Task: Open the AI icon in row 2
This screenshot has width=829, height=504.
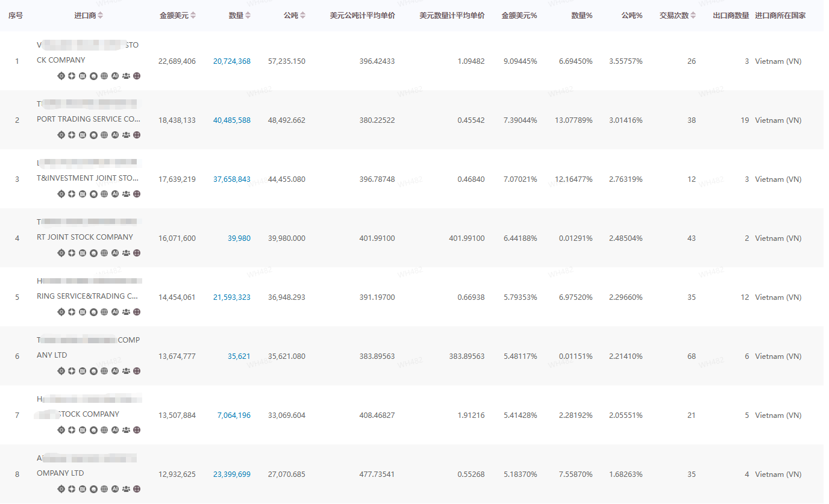Action: [115, 135]
